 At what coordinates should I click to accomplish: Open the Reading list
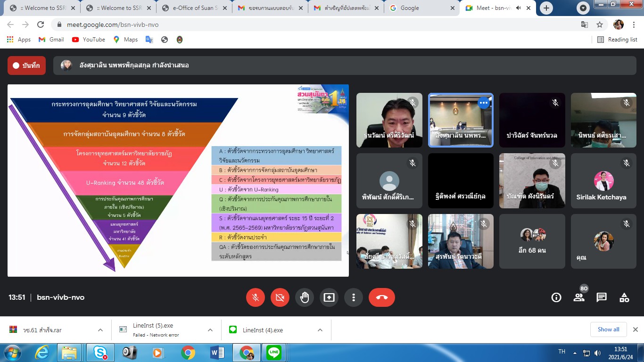(618, 40)
